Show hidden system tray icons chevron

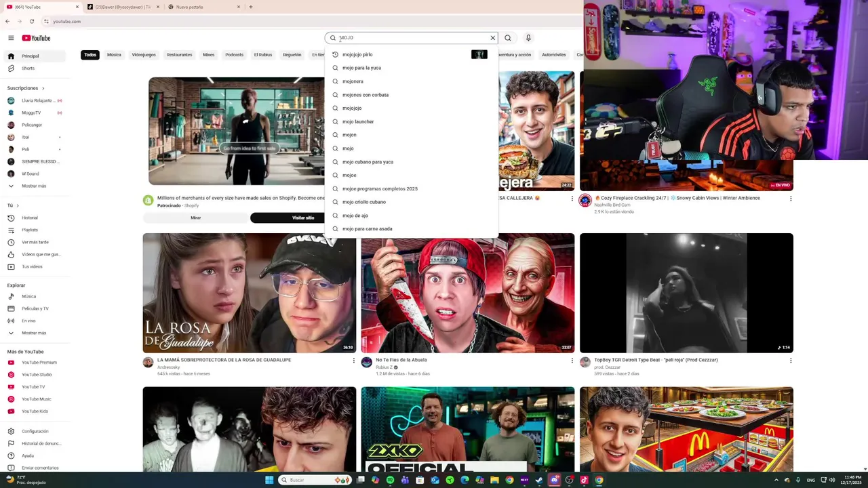click(777, 480)
